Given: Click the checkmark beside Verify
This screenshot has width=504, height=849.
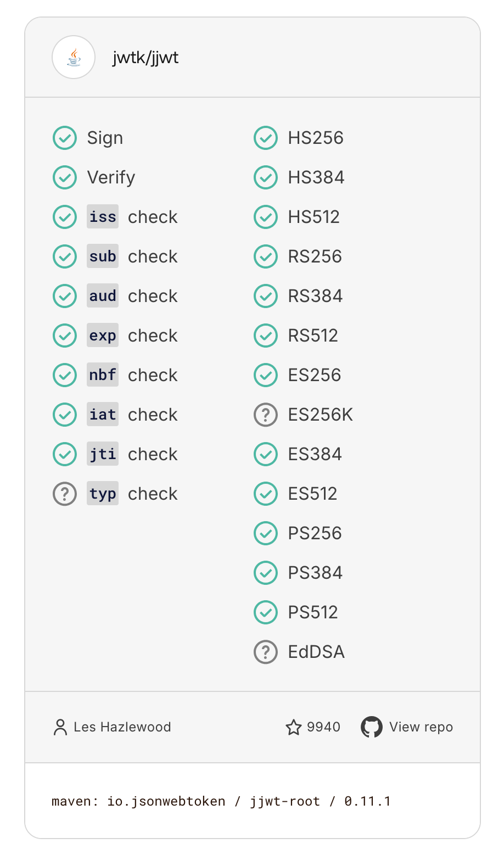Looking at the screenshot, I should (65, 177).
